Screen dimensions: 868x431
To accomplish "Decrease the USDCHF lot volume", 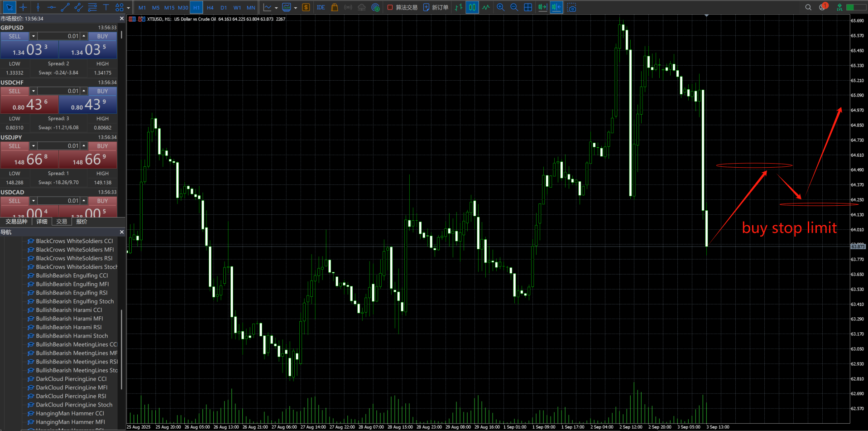I will 33,91.
